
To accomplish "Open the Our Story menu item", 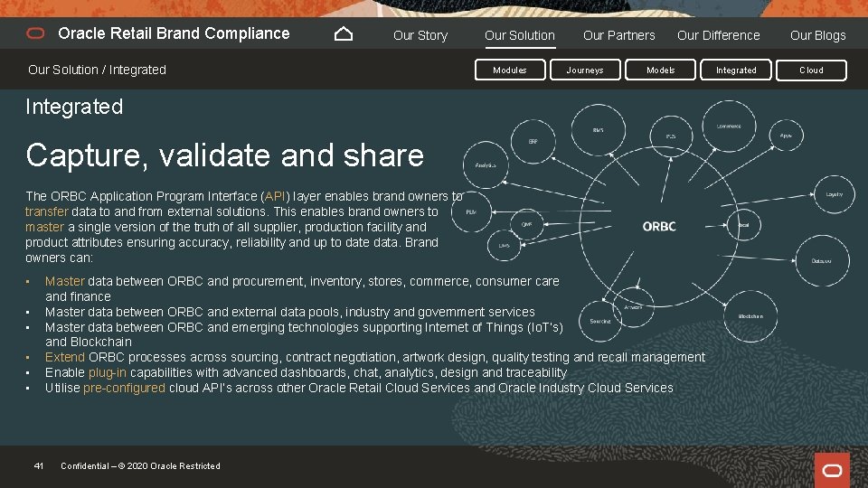I will coord(420,35).
